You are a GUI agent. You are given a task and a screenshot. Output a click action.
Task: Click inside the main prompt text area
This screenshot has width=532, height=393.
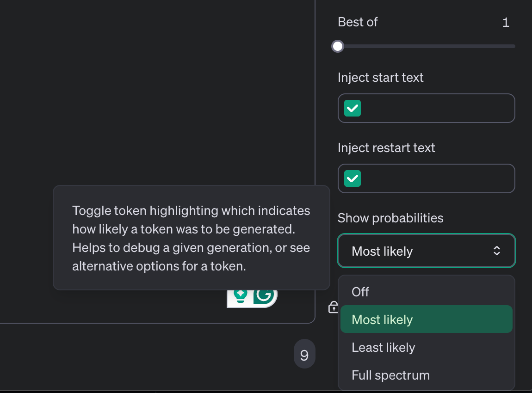tap(157, 92)
